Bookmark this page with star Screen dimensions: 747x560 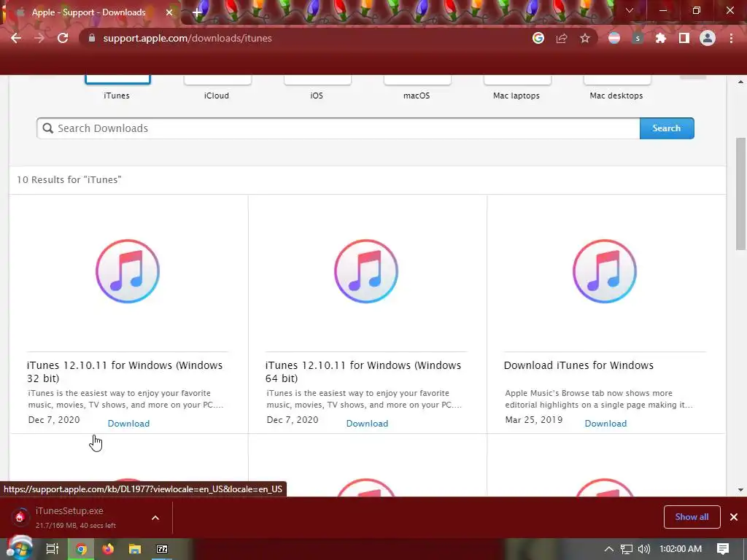point(585,38)
